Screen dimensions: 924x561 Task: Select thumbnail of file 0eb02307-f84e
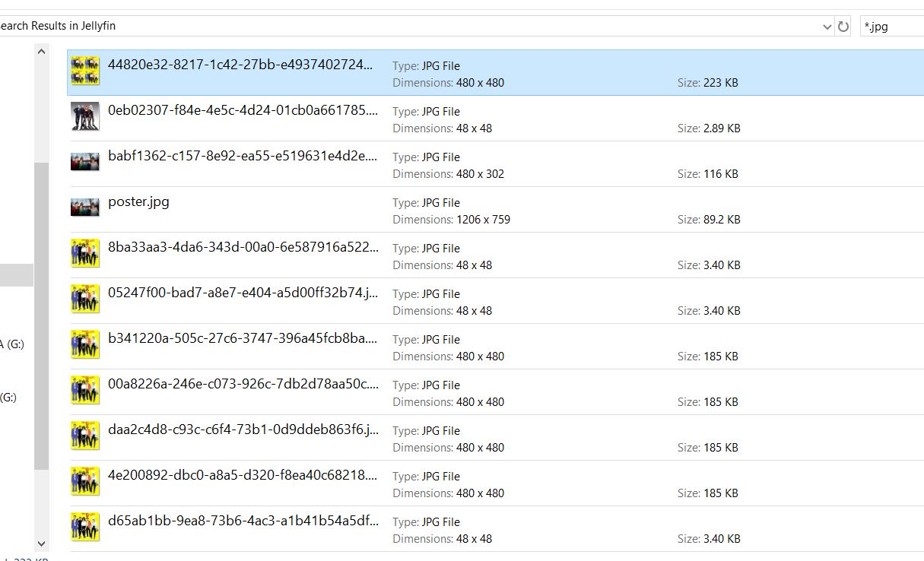(x=85, y=116)
